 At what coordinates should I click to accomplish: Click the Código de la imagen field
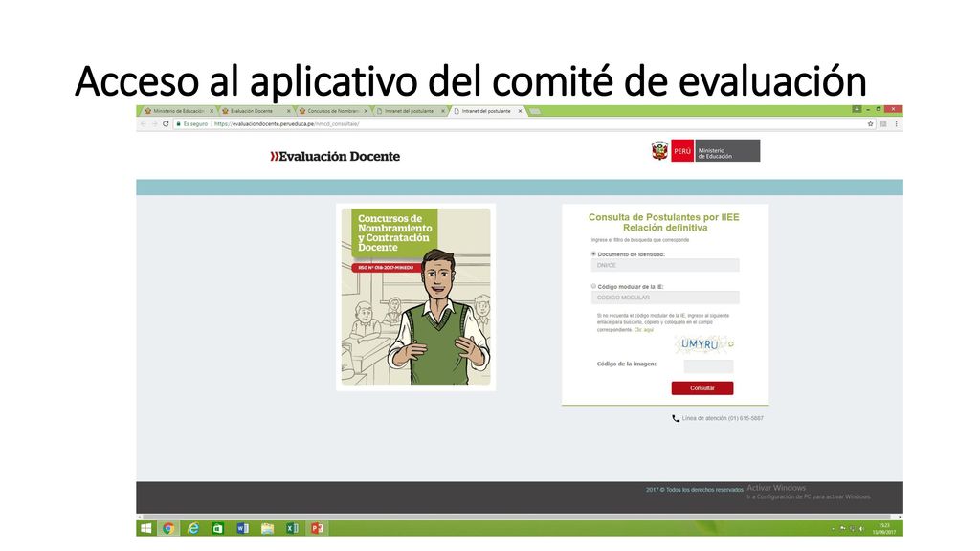pos(708,366)
